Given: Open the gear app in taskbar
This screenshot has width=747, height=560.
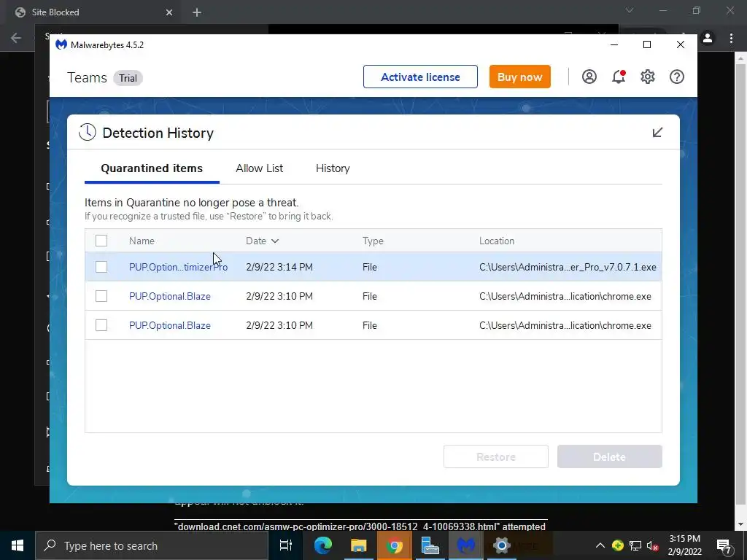Looking at the screenshot, I should pyautogui.click(x=501, y=545).
